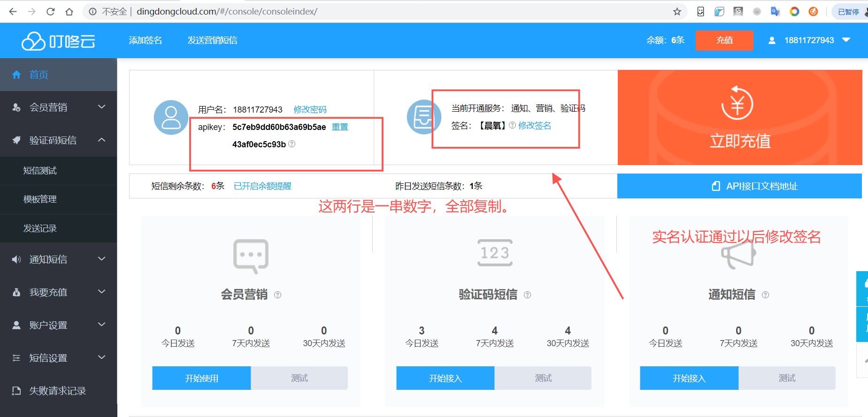Click the 短信设置 sliders icon

(x=16, y=358)
